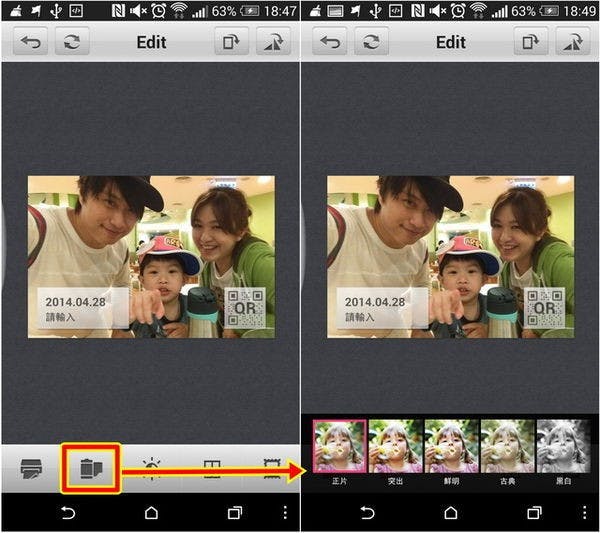Screen dimensions: 600x533
Task: Rotate photo using left screen rotate icon
Action: coord(231,41)
